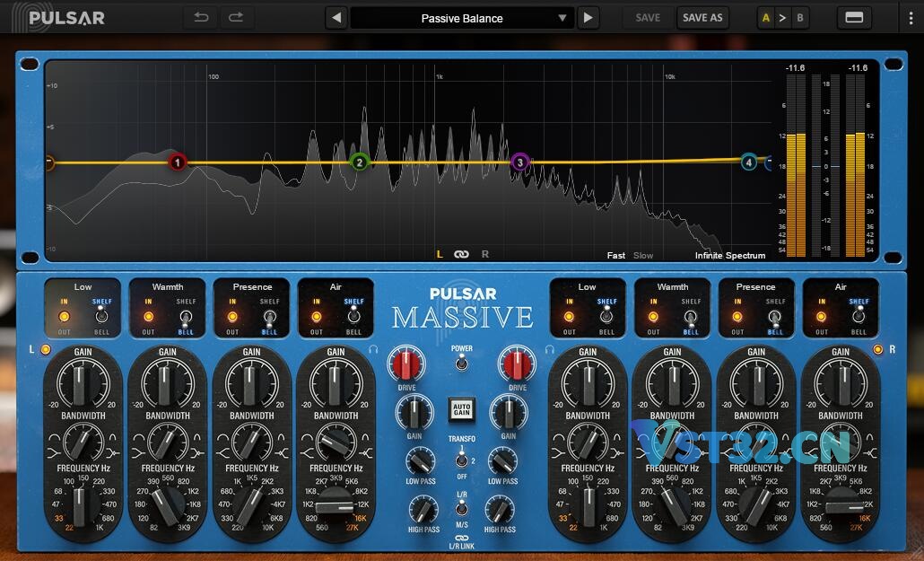Image resolution: width=924 pixels, height=561 pixels.
Task: Click the SAVE button
Action: coord(648,18)
